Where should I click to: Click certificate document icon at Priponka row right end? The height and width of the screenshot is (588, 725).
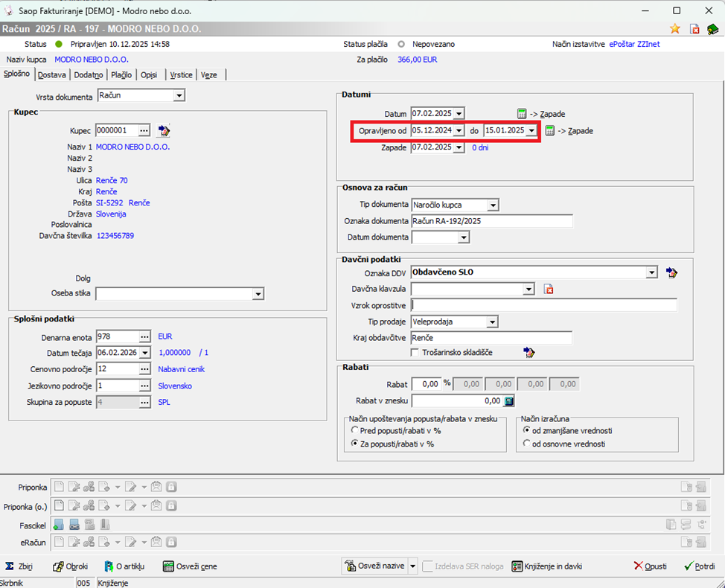(686, 487)
